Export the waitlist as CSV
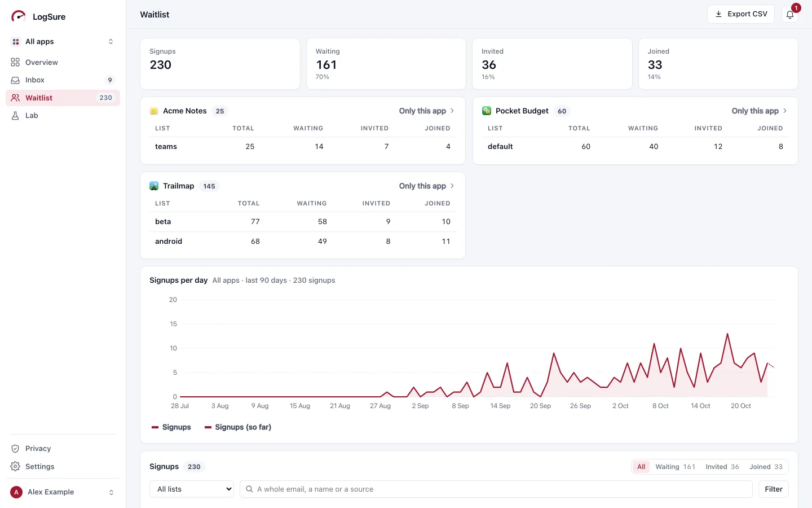Viewport: 812px width, 508px height. point(741,14)
